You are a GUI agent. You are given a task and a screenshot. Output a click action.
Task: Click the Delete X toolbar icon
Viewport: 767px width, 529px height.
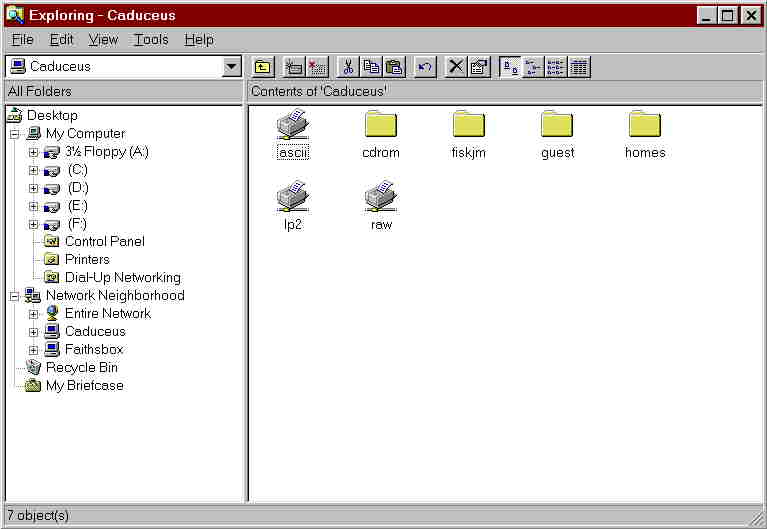pyautogui.click(x=456, y=67)
